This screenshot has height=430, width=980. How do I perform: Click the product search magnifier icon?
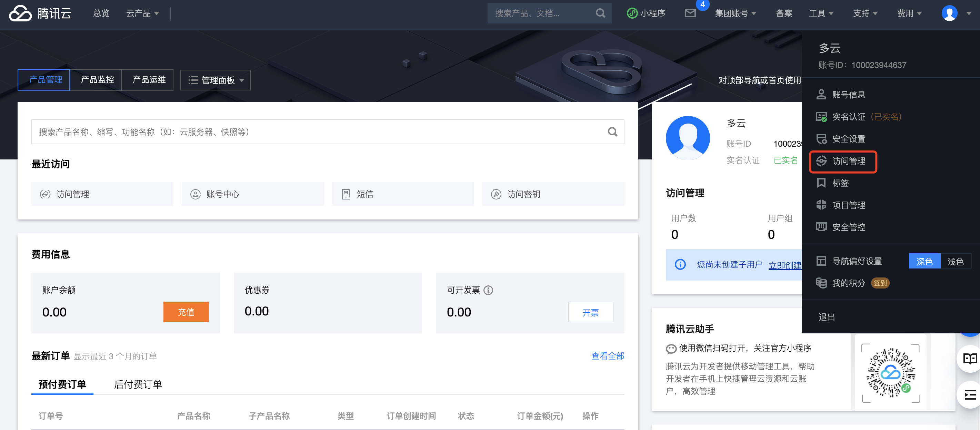point(612,132)
